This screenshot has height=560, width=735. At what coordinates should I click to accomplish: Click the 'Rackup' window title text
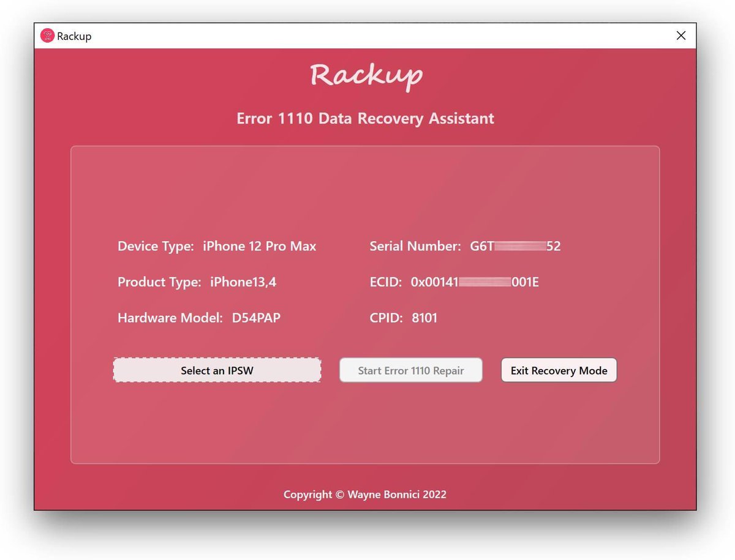[x=74, y=36]
